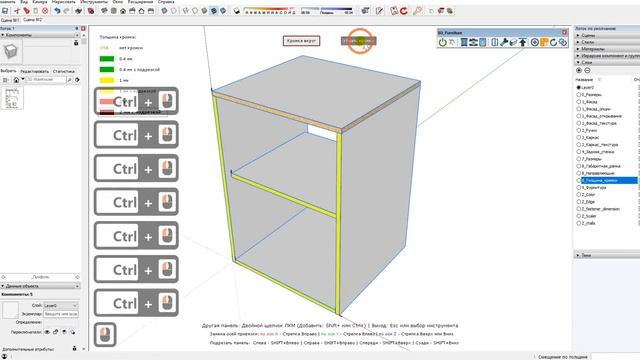Click the orange panel icon in SD_Furniture toolbar

coord(544,42)
